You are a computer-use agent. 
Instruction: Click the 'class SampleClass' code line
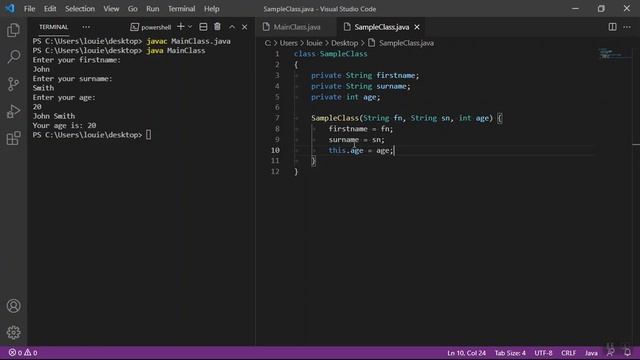[x=330, y=54]
